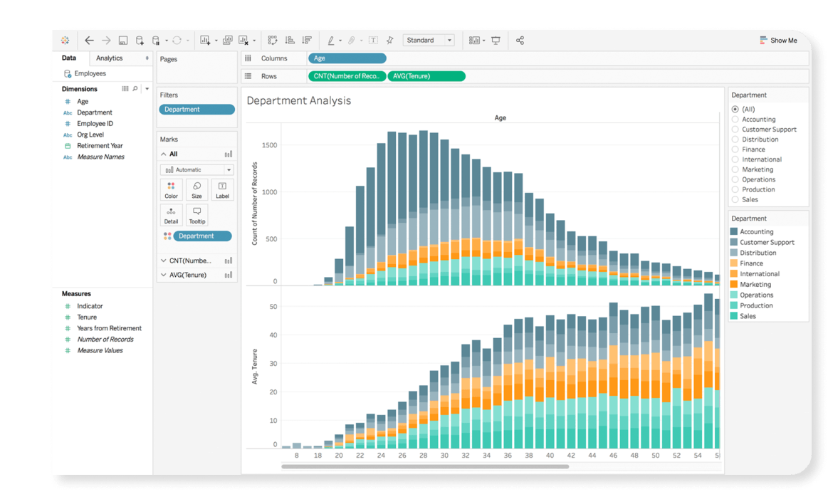Expand the AVG(Tenure) marks section
This screenshot has height=504, width=833.
point(163,275)
